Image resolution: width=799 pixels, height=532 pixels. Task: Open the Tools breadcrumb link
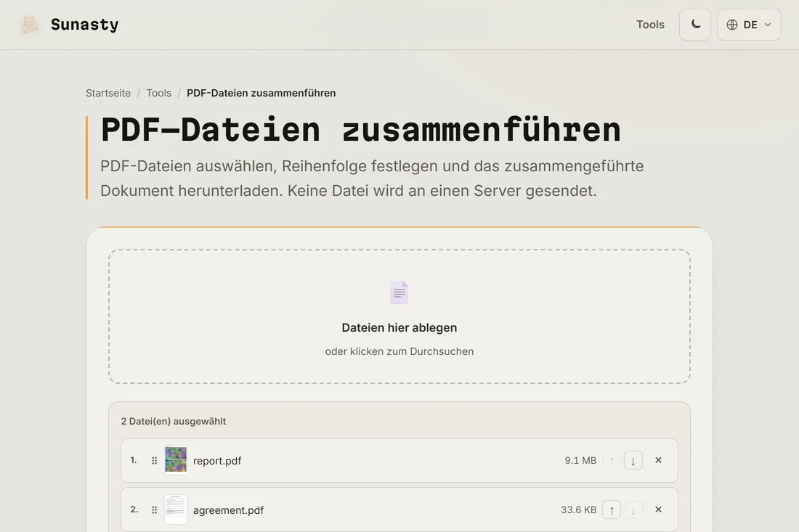tap(158, 93)
